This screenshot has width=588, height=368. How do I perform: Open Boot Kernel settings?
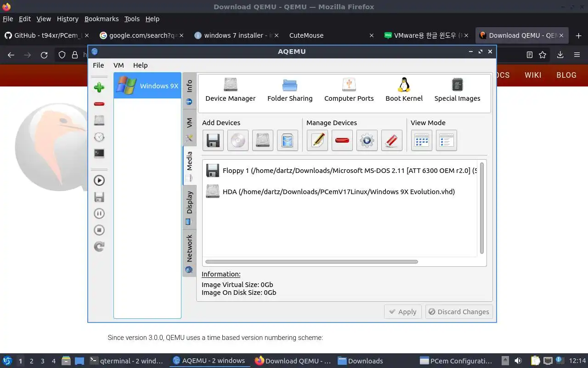click(x=404, y=90)
